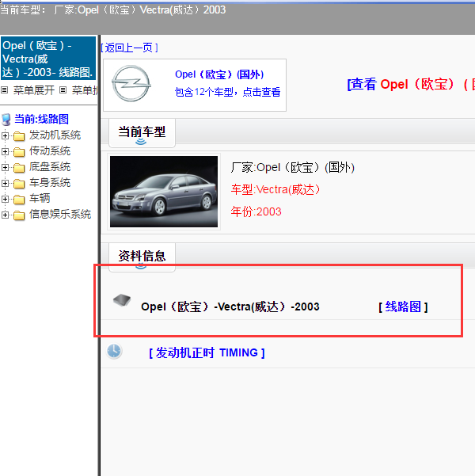Viewport: 475px width, 476px height.
Task: Click the gray chip icon beside Opel Vectra 2003
Action: (122, 300)
